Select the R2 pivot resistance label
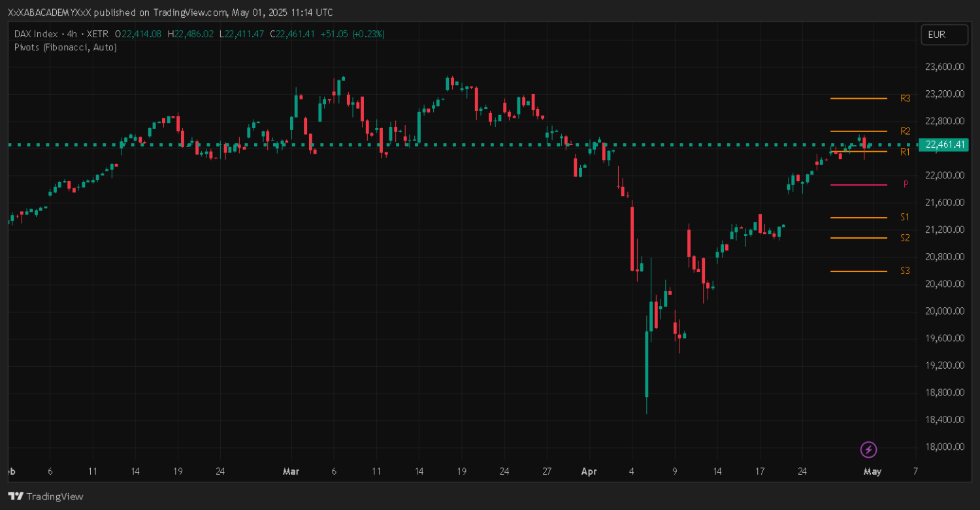Viewport: 980px width, 510px height. (x=905, y=131)
